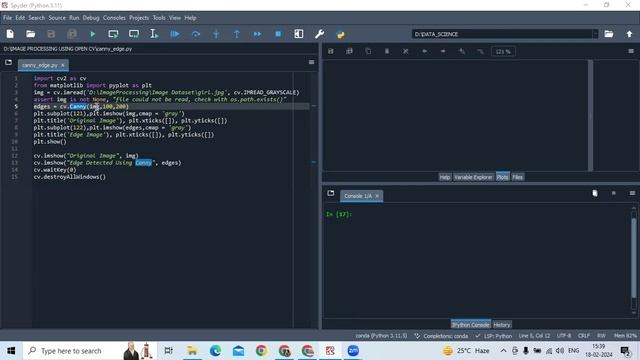Browse the editor tabs list

pyautogui.click(x=9, y=62)
